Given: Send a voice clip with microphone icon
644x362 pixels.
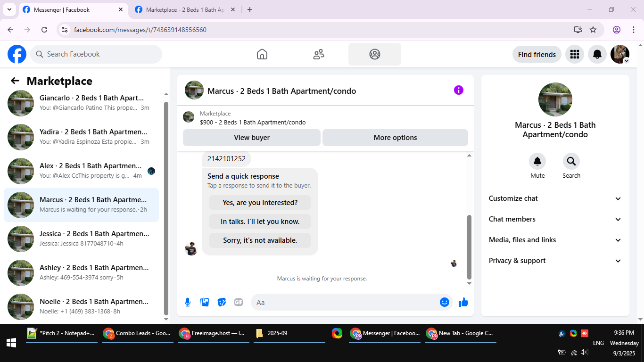Looking at the screenshot, I should point(188,302).
